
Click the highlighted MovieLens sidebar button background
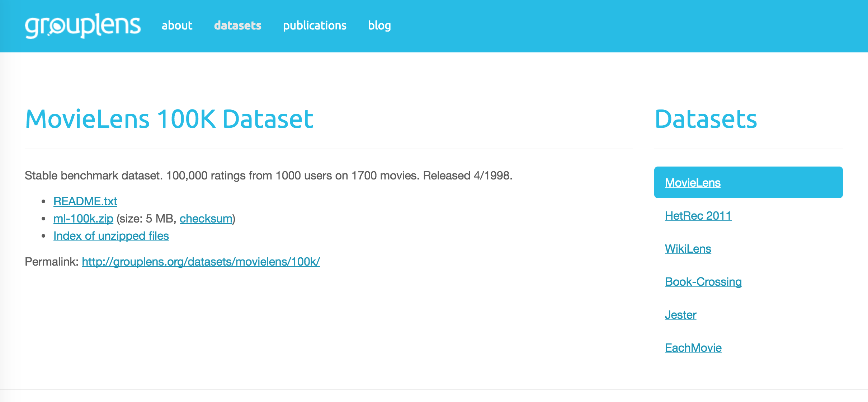[789, 182]
